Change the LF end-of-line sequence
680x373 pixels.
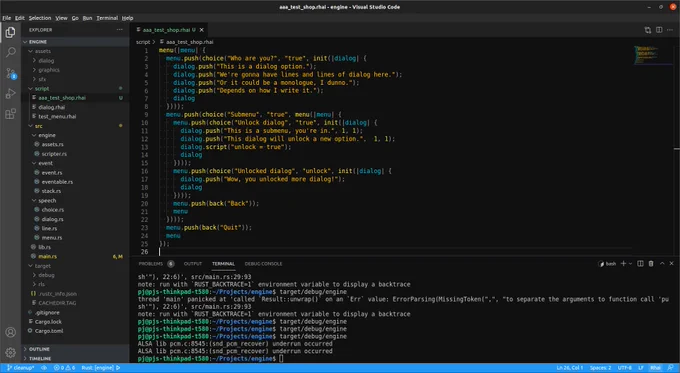coord(641,368)
